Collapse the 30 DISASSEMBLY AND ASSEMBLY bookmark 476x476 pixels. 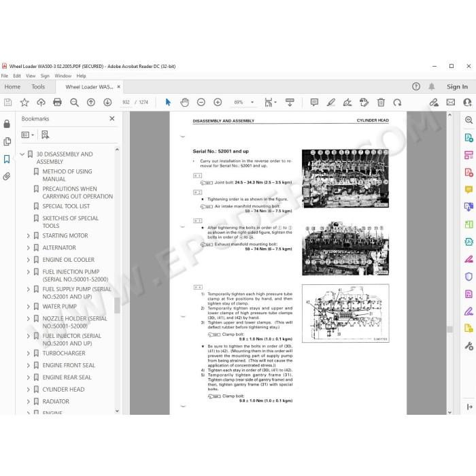point(22,154)
